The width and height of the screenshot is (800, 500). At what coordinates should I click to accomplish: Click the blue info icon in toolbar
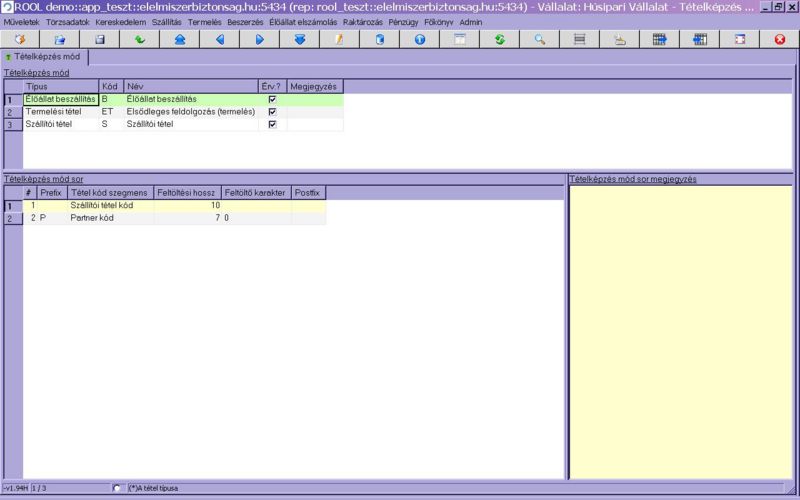point(419,40)
